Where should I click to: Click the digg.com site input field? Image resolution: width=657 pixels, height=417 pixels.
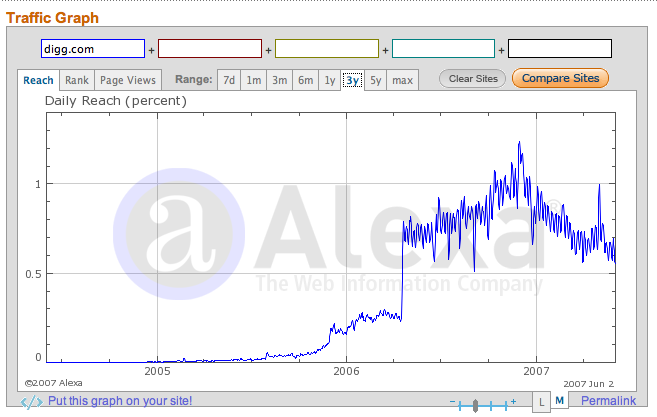point(93,49)
